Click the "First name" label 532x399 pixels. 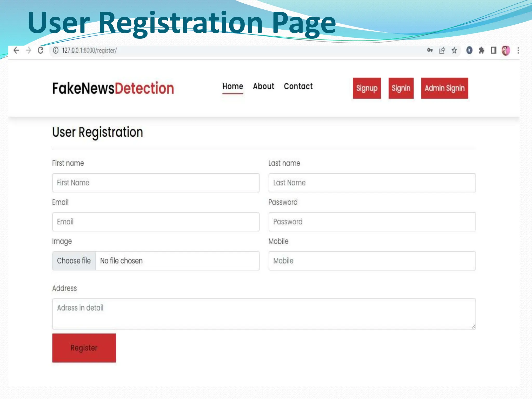[68, 163]
